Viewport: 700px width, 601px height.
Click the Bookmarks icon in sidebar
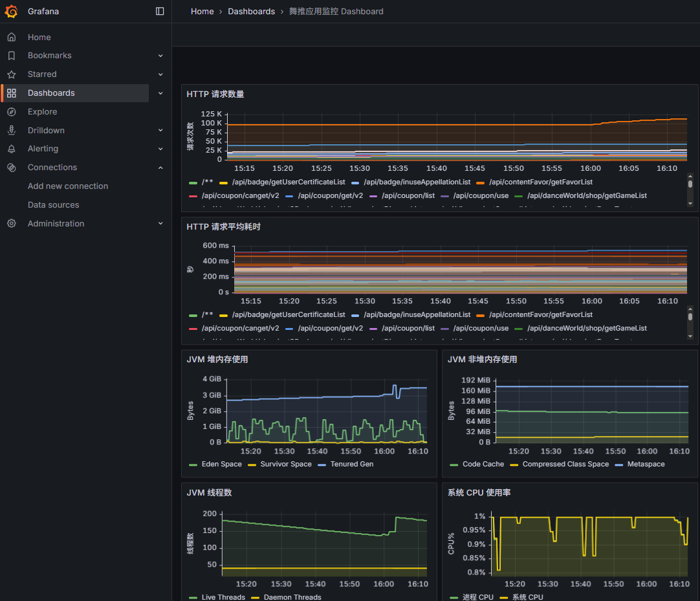pos(12,56)
